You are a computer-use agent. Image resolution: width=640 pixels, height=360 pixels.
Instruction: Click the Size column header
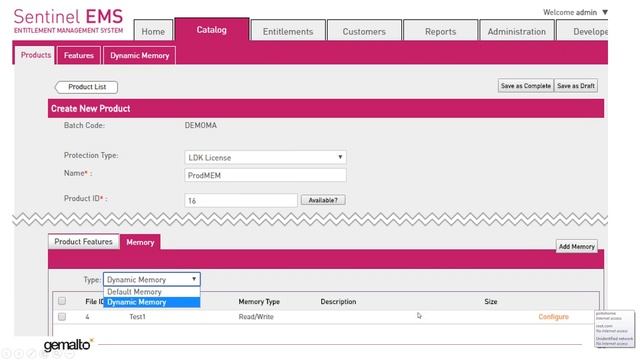491,302
